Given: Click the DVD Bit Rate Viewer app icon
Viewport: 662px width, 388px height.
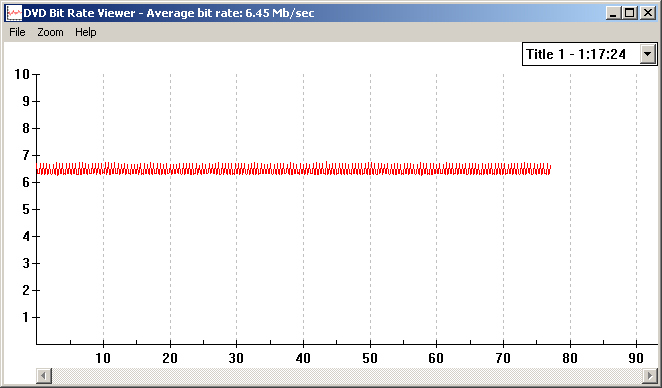Looking at the screenshot, I should tap(14, 13).
